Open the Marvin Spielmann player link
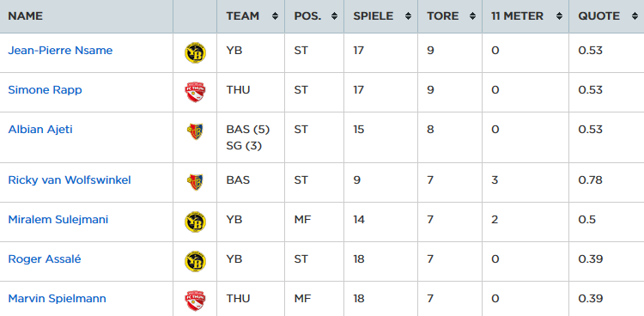The width and height of the screenshot is (644, 316). (x=57, y=298)
